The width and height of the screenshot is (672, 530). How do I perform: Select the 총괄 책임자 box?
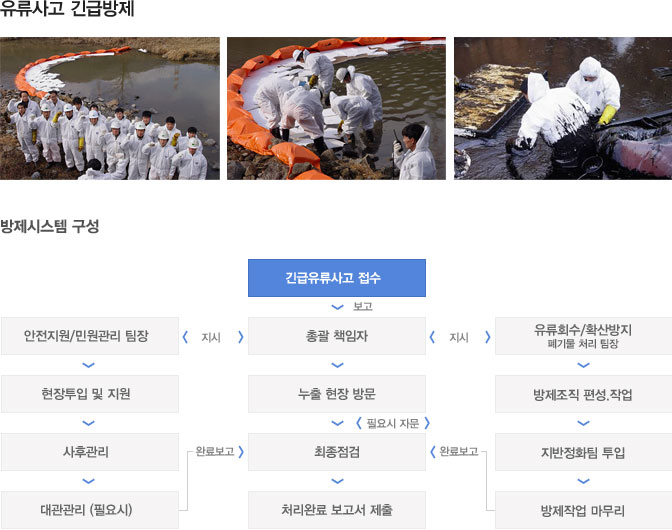(337, 336)
